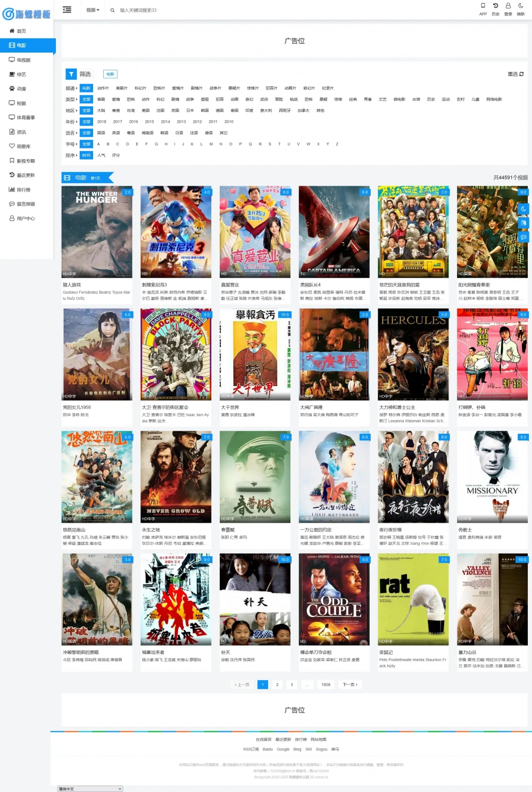The width and height of the screenshot is (532, 792).
Task: Open The Winter Hunger movie poster
Action: click(97, 232)
